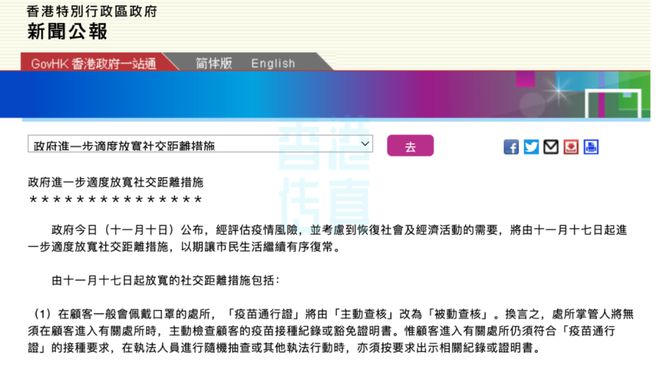This screenshot has width=660, height=366.
Task: Click the blue printer icon
Action: click(x=591, y=147)
